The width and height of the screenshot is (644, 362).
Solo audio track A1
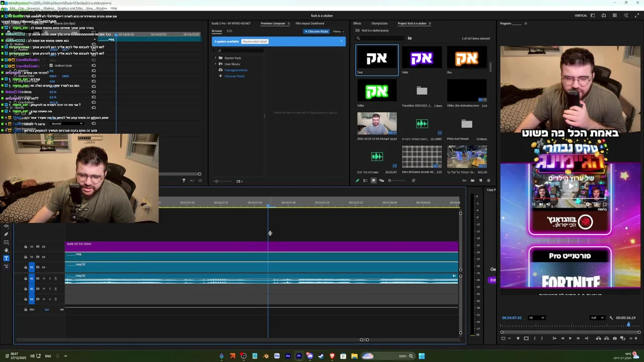click(x=50, y=278)
